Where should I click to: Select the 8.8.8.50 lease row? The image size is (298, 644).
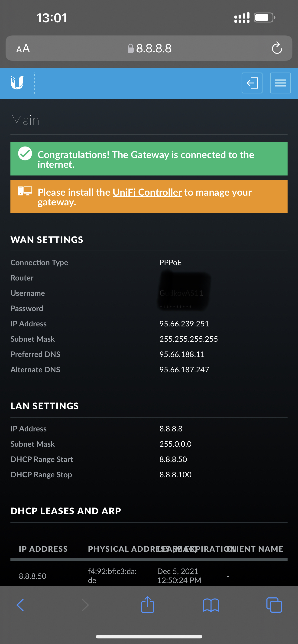click(x=149, y=576)
